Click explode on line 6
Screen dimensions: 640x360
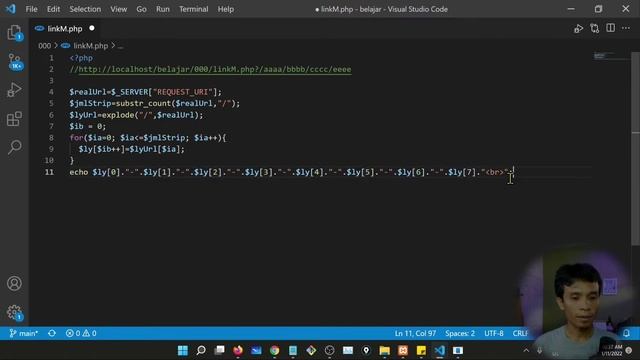click(118, 115)
